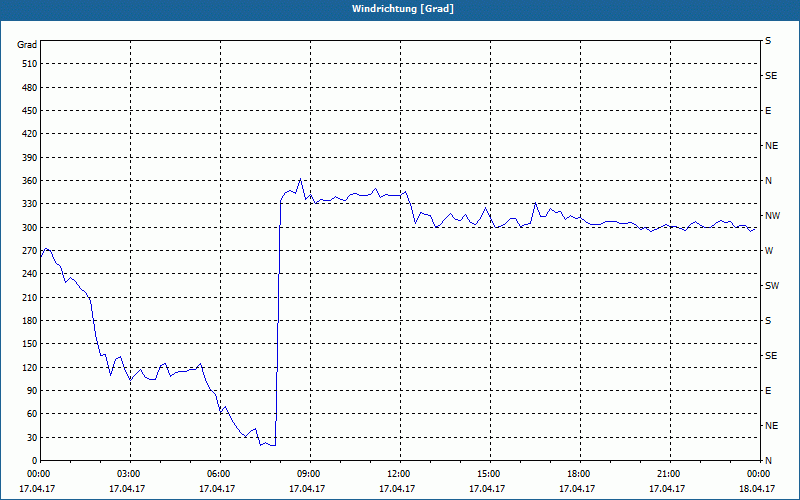Click the NW compass label on right axis

tap(772, 216)
